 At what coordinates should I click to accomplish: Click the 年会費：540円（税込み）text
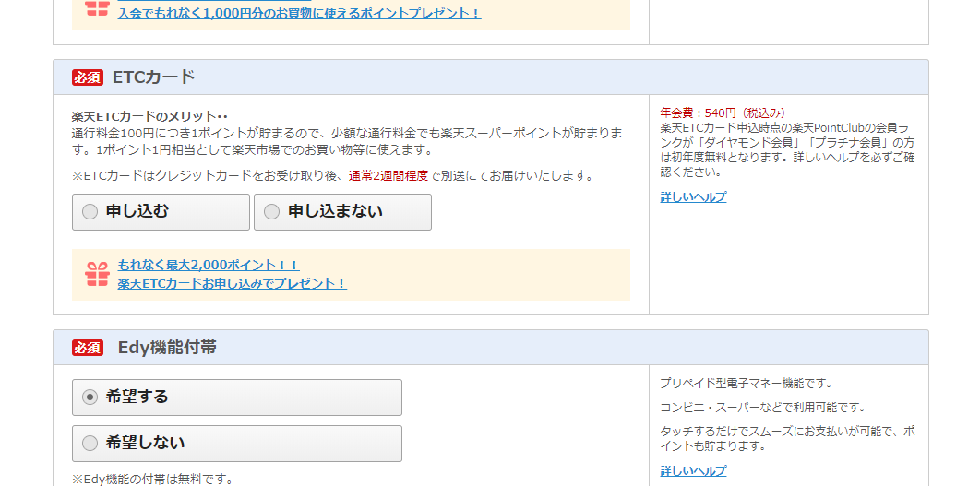pyautogui.click(x=724, y=113)
